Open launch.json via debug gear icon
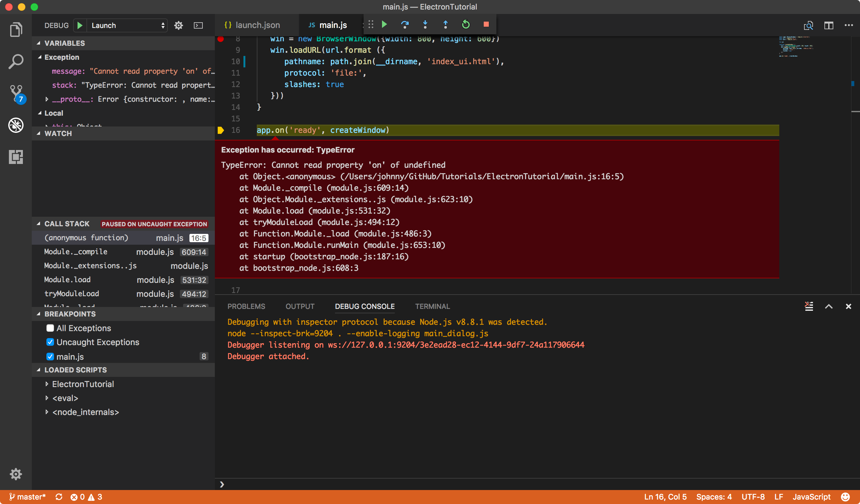860x504 pixels. [x=179, y=25]
